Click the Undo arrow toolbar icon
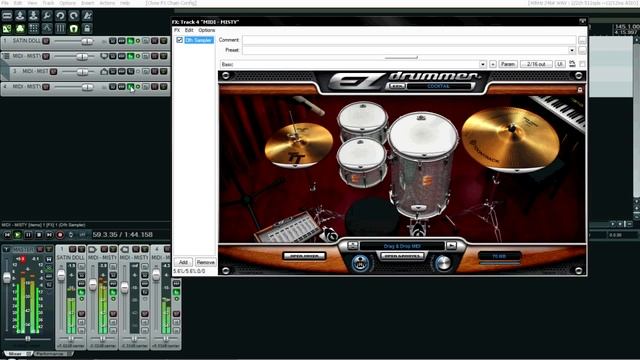The image size is (640, 360). tap(60, 16)
